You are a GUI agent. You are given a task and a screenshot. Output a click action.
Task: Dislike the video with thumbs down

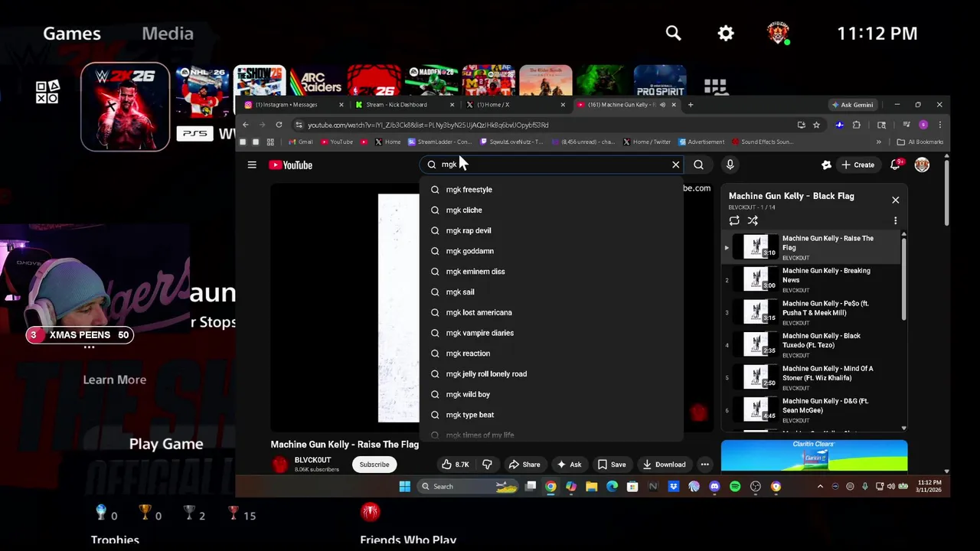point(487,465)
